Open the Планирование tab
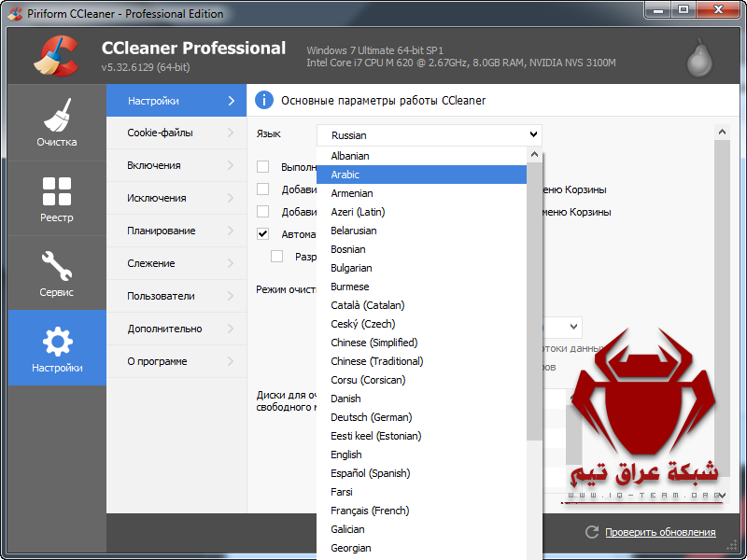Screen dimensions: 747x560 (x=176, y=231)
